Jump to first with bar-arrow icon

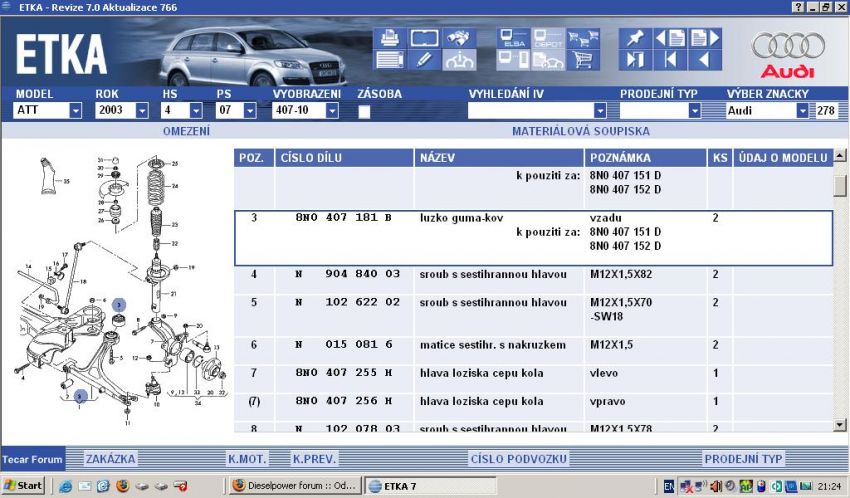(670, 60)
